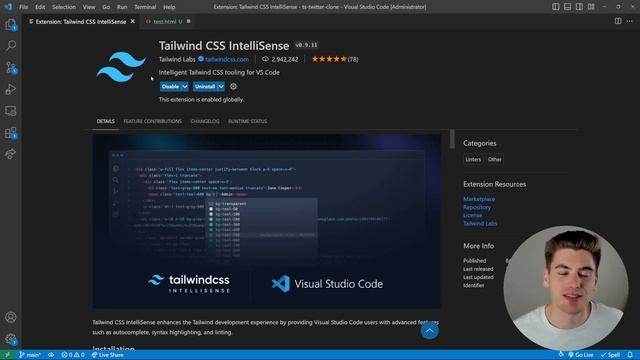Switch to the Changelog tab
The image size is (640, 360).
click(205, 121)
